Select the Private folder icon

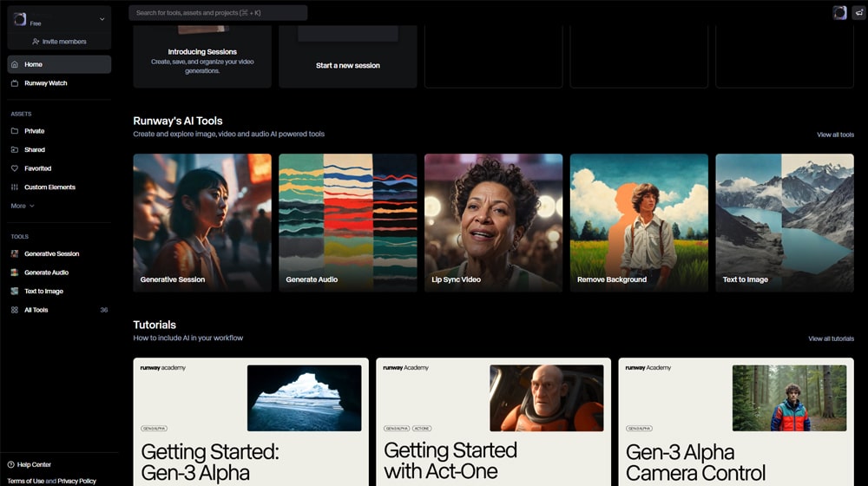click(15, 131)
